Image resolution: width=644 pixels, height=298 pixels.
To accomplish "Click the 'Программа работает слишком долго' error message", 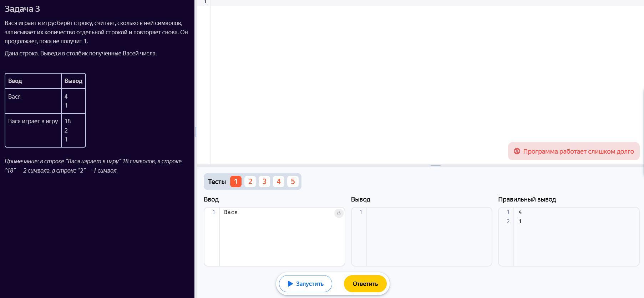I will (574, 151).
